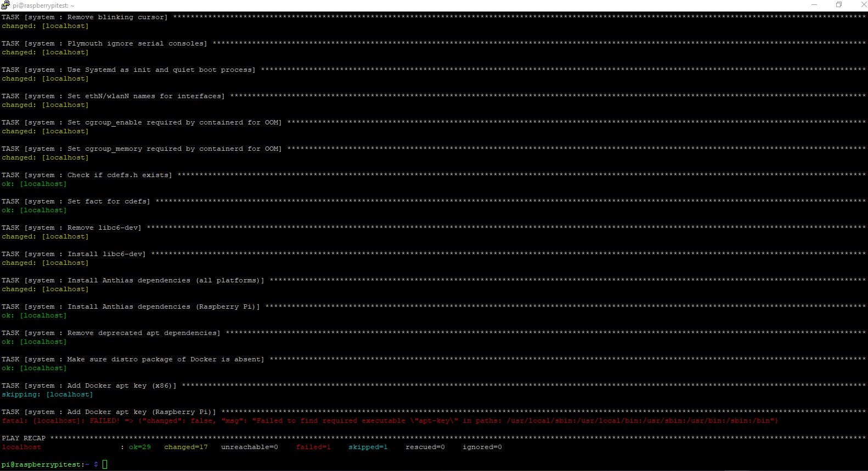Click the 'pi@raspberrypitest:~ $' shell prompt
This screenshot has height=471, width=868.
pos(50,464)
